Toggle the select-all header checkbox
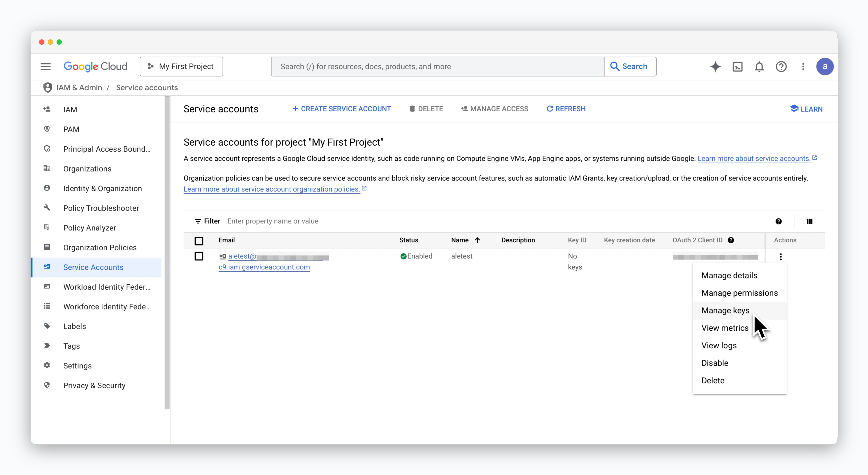This screenshot has height=475, width=868. point(199,241)
